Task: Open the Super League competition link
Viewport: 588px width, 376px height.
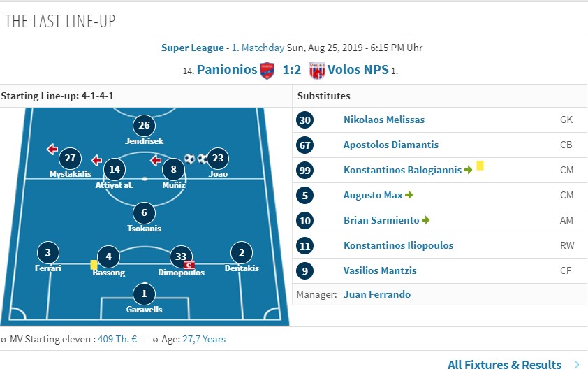Action: tap(192, 48)
